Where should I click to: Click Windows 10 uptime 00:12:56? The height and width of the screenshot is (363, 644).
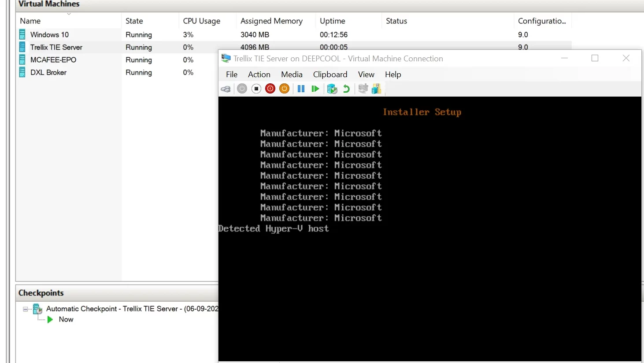[333, 34]
